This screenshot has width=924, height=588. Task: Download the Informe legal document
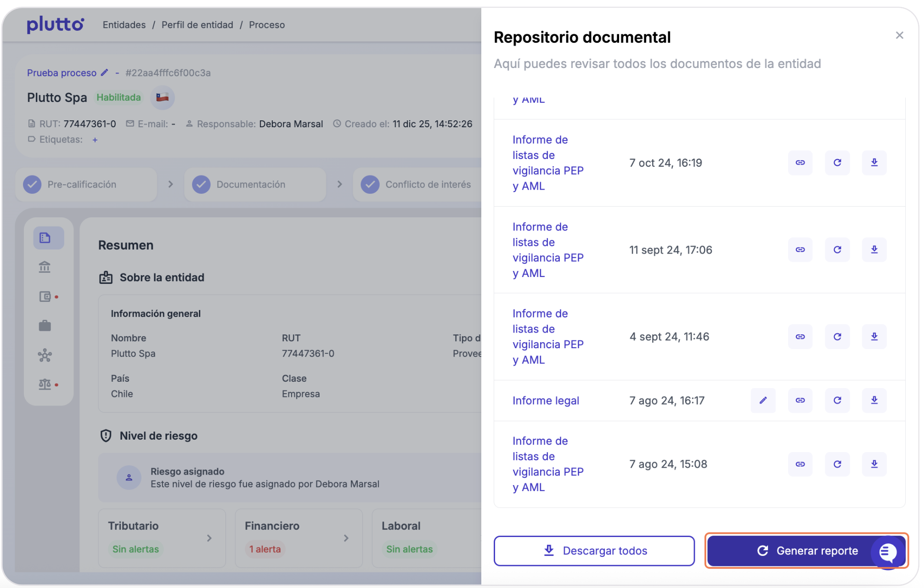(874, 400)
